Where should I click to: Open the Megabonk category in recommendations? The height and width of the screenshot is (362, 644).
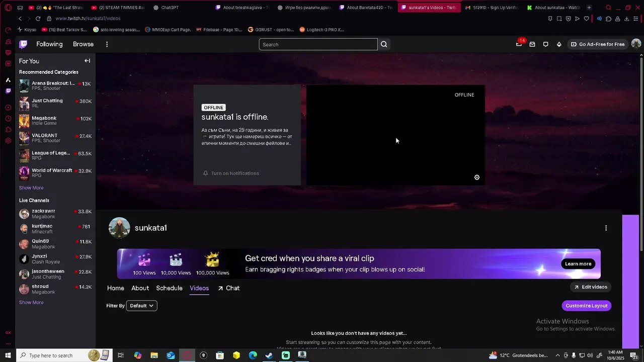(55, 121)
